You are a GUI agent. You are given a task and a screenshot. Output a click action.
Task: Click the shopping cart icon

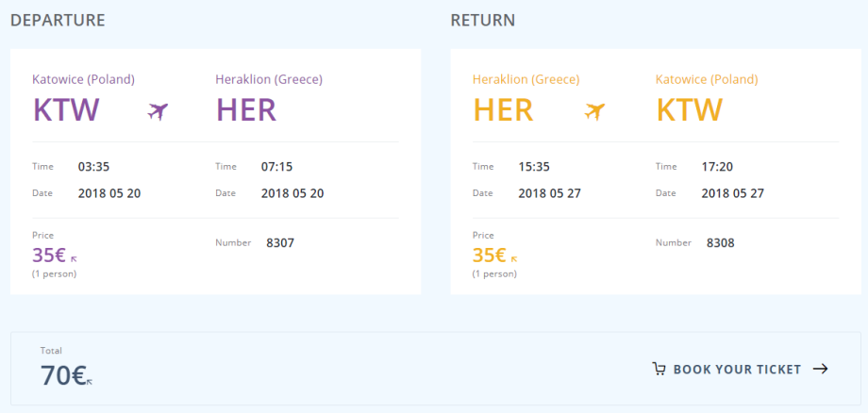(x=659, y=369)
